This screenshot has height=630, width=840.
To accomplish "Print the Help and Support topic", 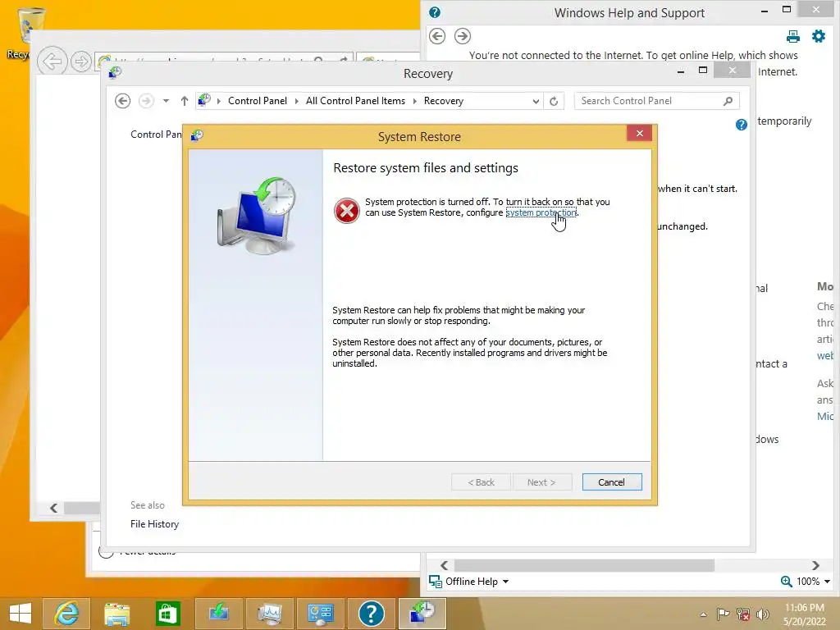I will point(793,36).
